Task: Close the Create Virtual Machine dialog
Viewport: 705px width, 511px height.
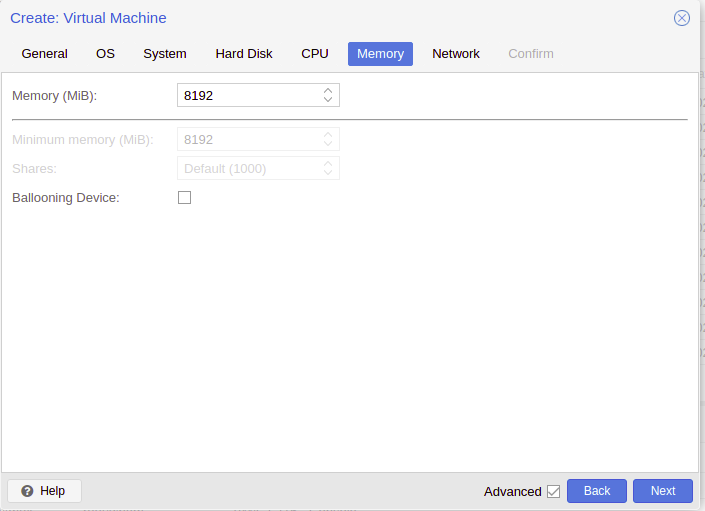Action: click(x=682, y=18)
